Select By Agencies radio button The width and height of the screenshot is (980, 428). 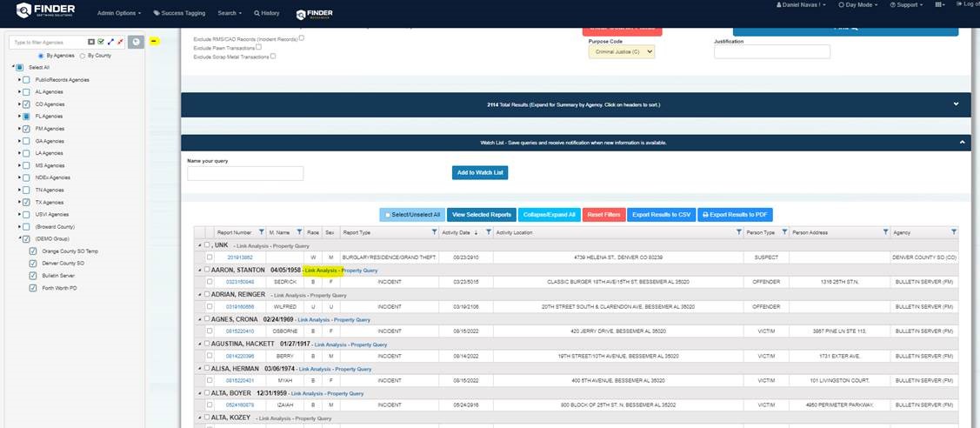click(x=41, y=56)
